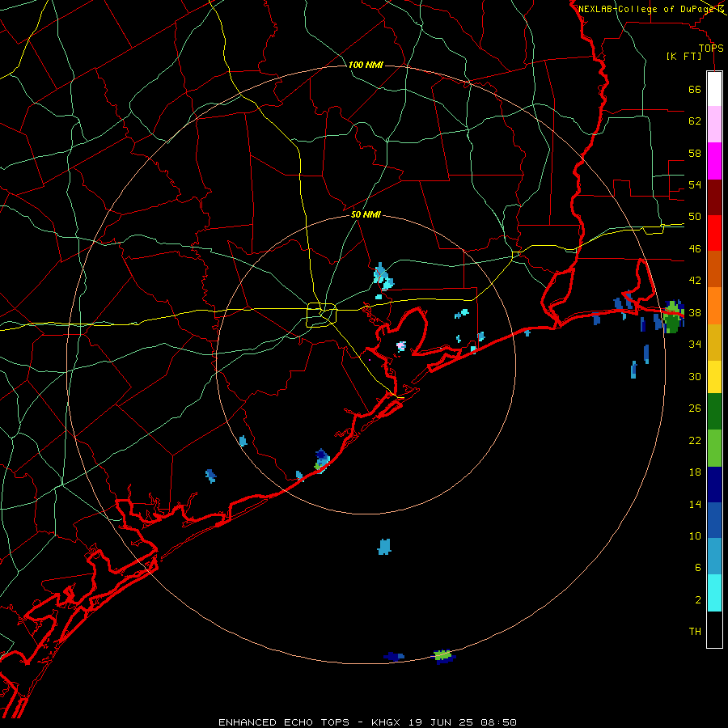Click the cyan legend swatch

click(x=714, y=593)
